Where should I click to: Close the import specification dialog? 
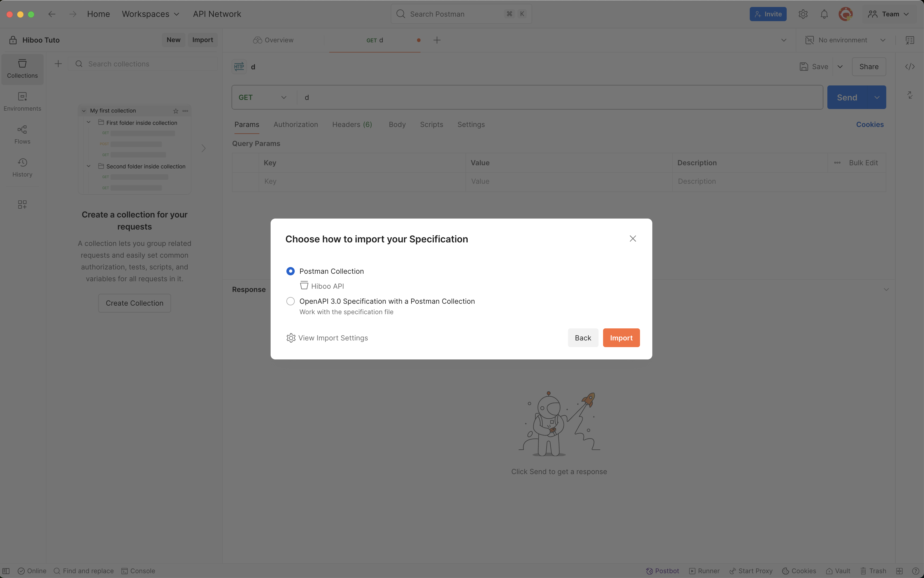[633, 239]
